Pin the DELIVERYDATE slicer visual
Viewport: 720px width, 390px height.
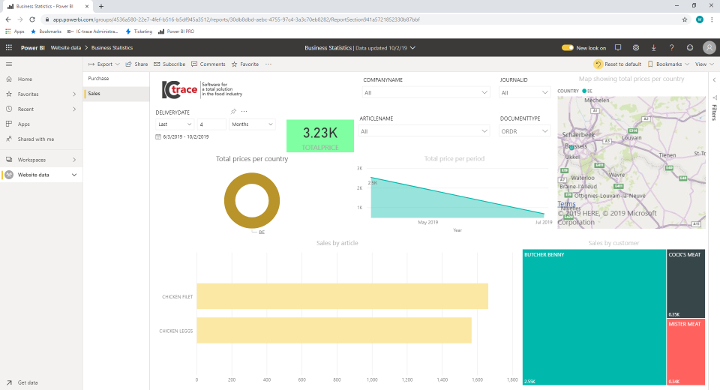[233, 112]
